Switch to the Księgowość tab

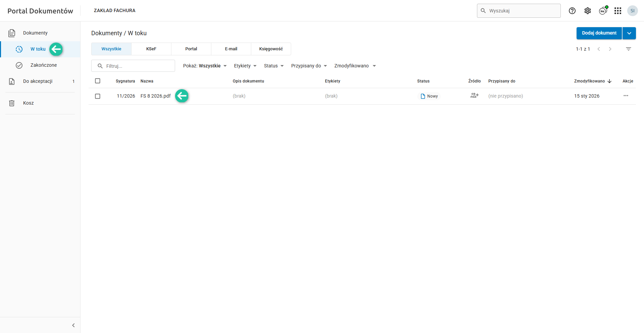(x=271, y=49)
